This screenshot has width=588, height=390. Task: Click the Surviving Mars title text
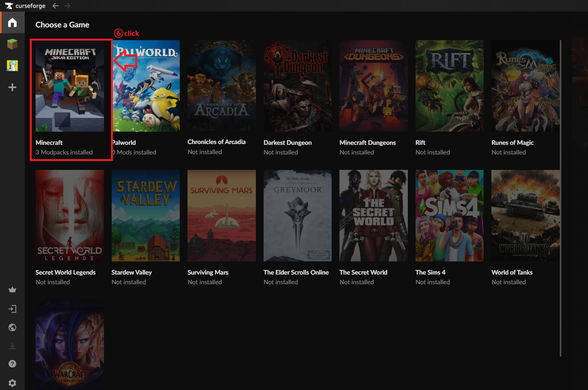click(208, 272)
